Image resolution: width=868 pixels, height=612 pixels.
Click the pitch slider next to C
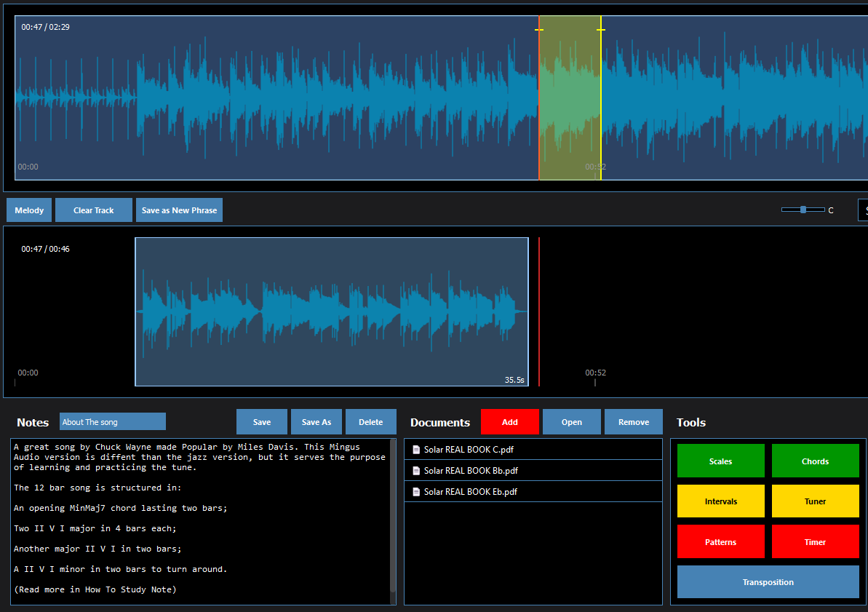point(803,210)
